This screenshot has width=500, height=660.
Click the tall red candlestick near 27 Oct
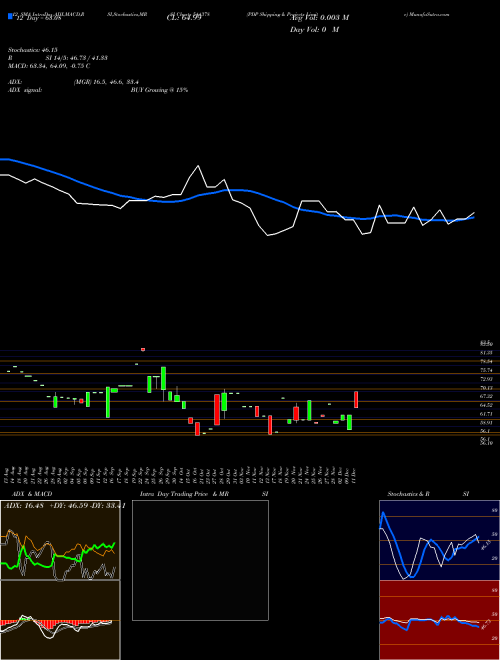(217, 410)
